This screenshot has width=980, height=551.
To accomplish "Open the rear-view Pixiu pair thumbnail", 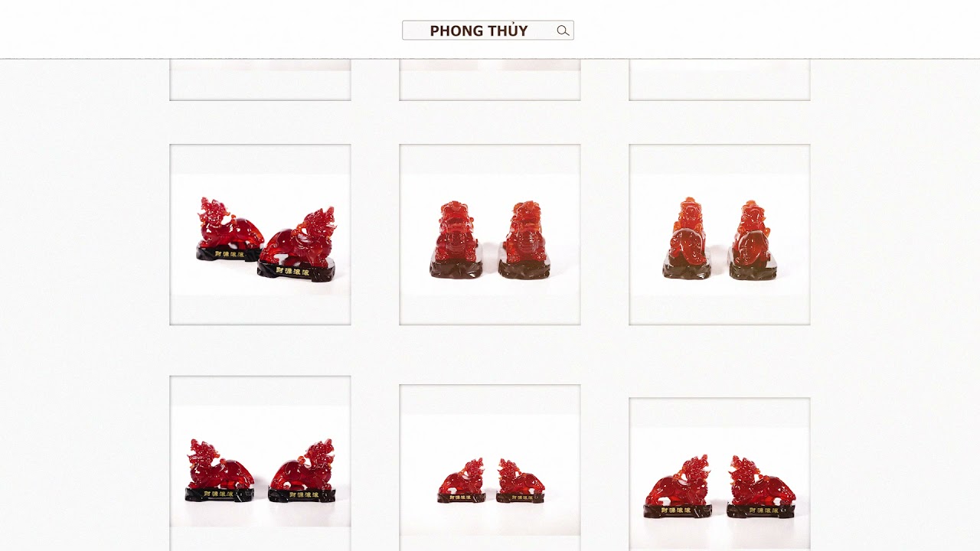I will (x=720, y=235).
